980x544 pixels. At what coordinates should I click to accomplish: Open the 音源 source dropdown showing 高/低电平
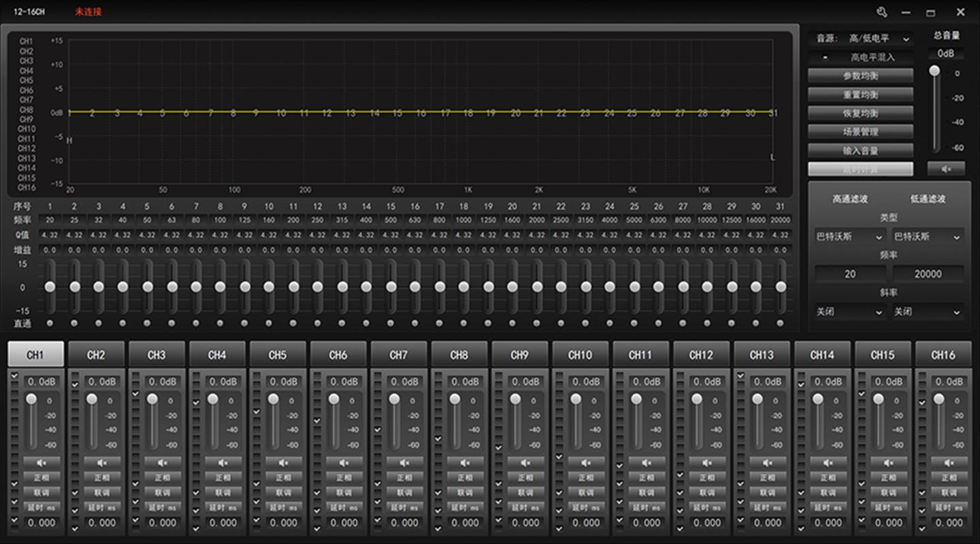tap(878, 39)
